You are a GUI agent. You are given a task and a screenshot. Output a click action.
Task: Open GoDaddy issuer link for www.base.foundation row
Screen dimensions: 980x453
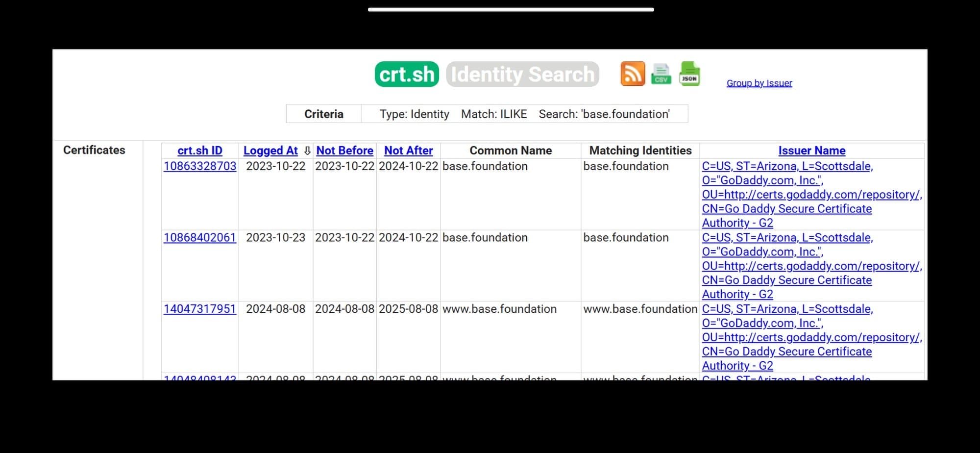(787, 338)
